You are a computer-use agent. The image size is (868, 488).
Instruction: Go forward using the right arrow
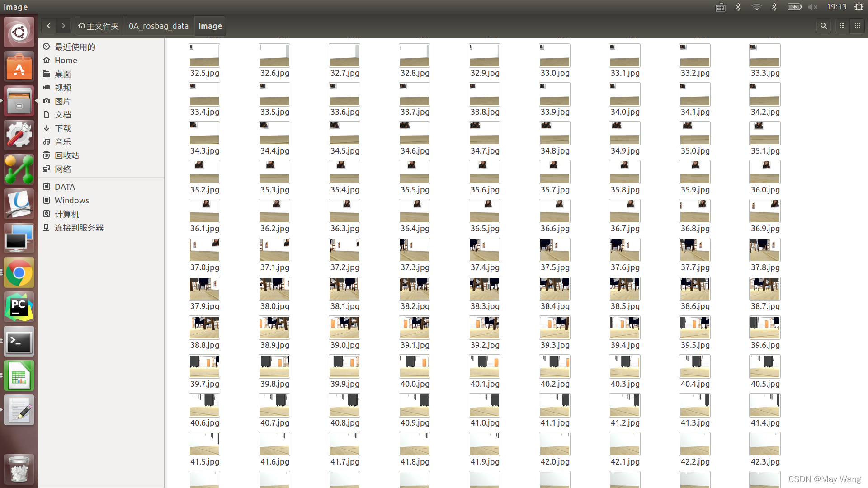(63, 26)
